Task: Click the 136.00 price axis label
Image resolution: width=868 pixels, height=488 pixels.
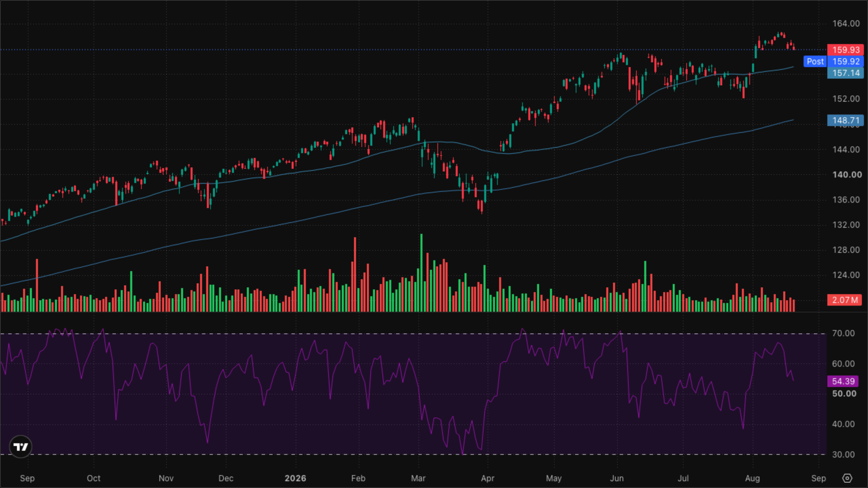Action: click(x=846, y=200)
